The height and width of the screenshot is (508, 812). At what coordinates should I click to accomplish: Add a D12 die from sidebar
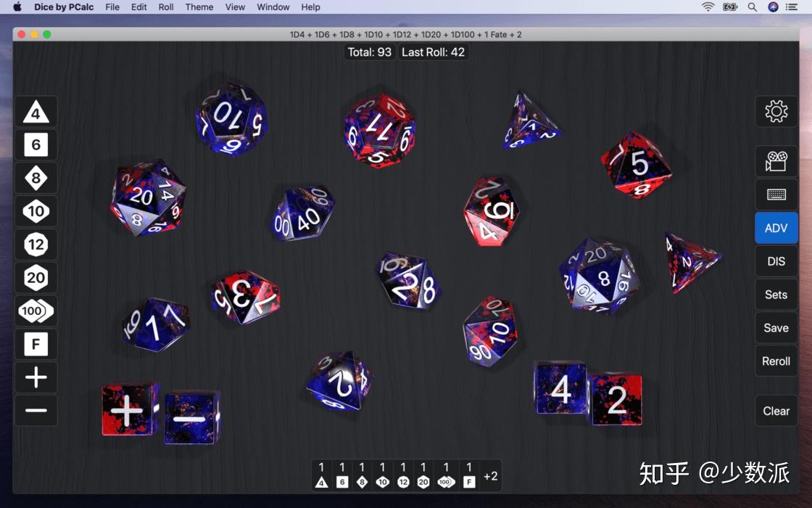point(36,244)
